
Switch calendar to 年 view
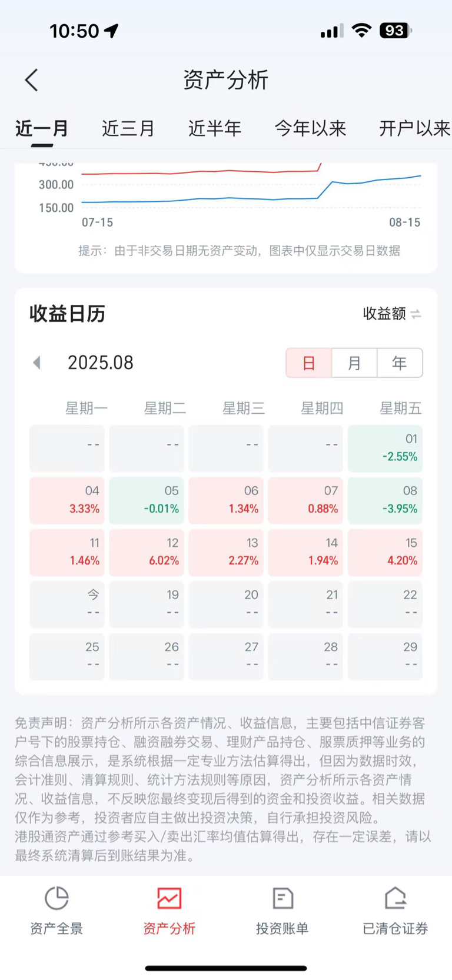tap(400, 363)
